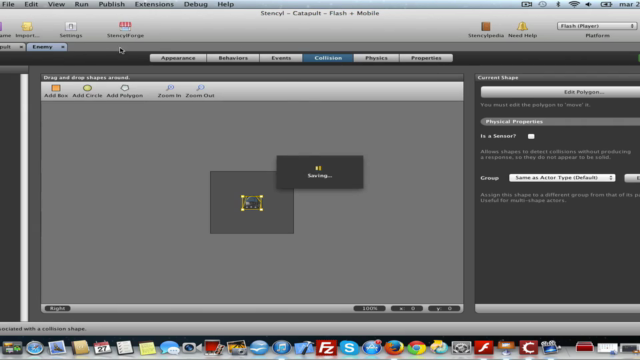Click the Current Shape panel title
The height and width of the screenshot is (360, 640).
point(498,78)
